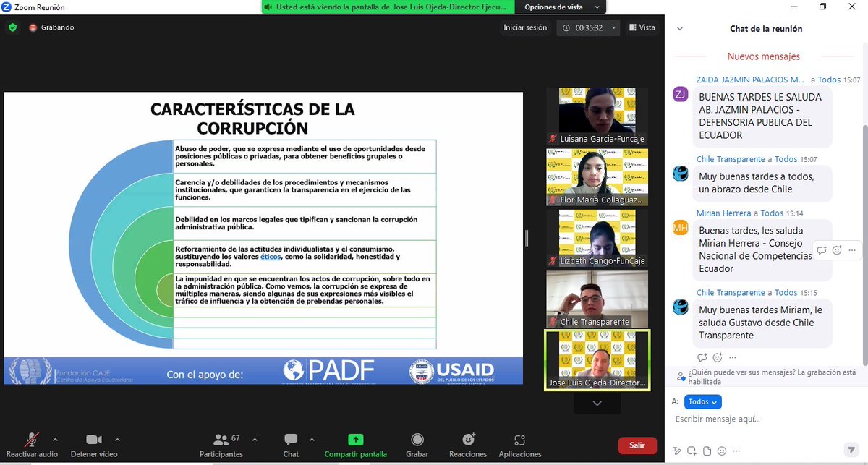
Task: Click the 'Chat de la reunión' title
Action: (x=766, y=29)
